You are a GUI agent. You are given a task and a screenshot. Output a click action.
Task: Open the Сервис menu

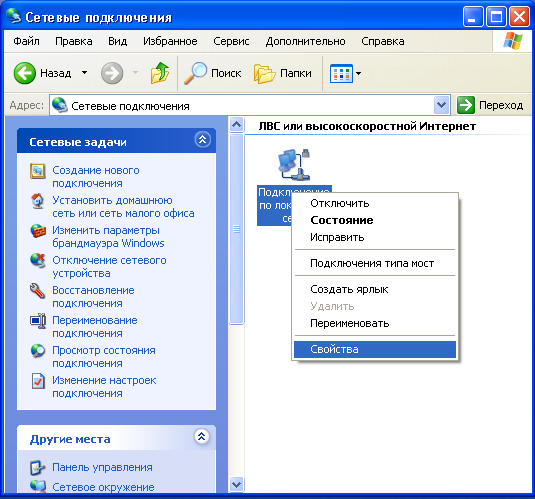coord(231,41)
